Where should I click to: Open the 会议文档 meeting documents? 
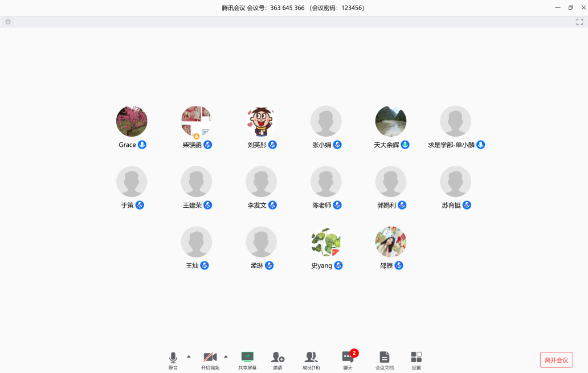pyautogui.click(x=385, y=358)
